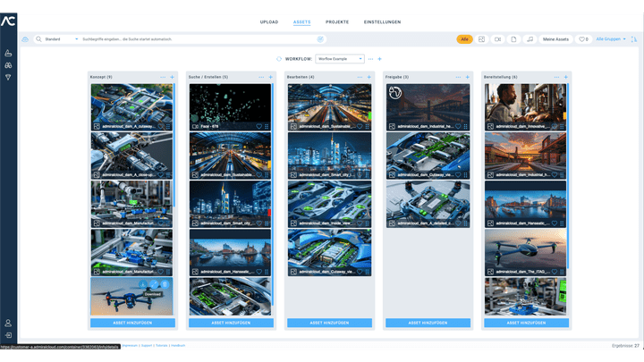Open the Tutorials footer link
644x362 pixels.
click(161, 346)
